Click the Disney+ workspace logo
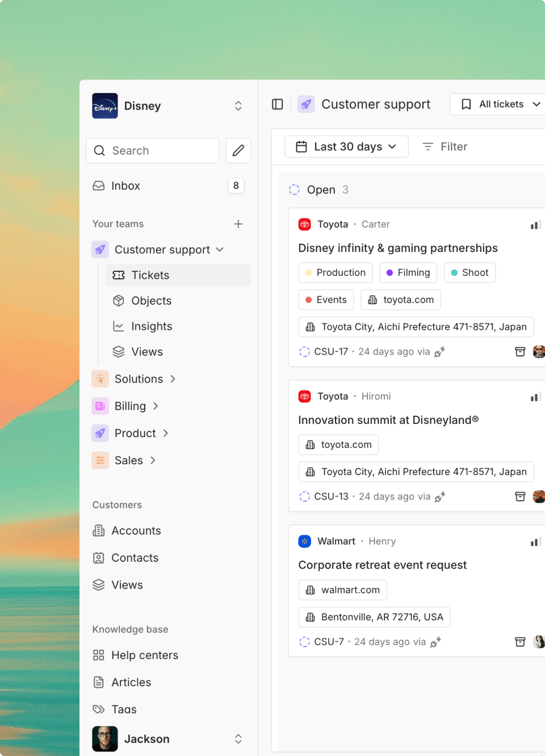The image size is (545, 756). point(105,106)
